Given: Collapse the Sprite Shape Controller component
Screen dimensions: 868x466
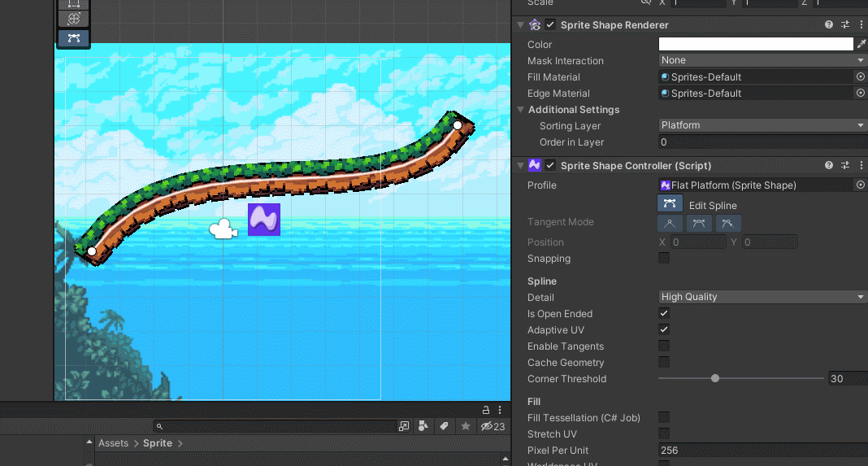Looking at the screenshot, I should click(x=520, y=165).
